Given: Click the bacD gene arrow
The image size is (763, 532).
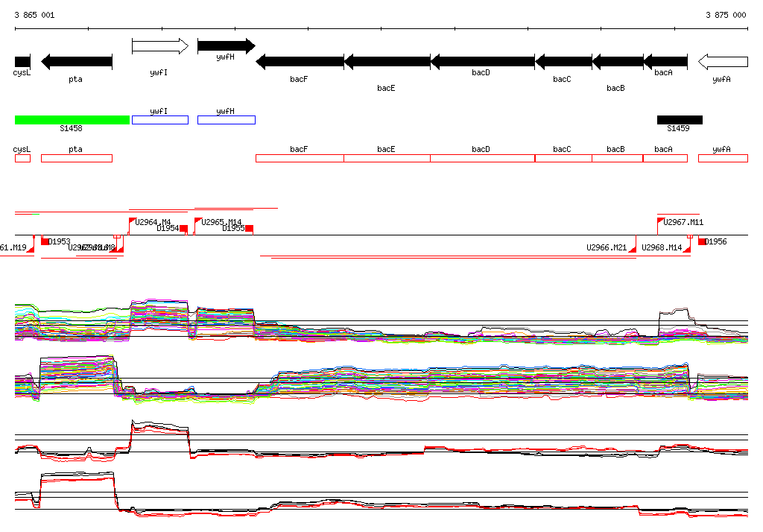Looking at the screenshot, I should click(482, 62).
